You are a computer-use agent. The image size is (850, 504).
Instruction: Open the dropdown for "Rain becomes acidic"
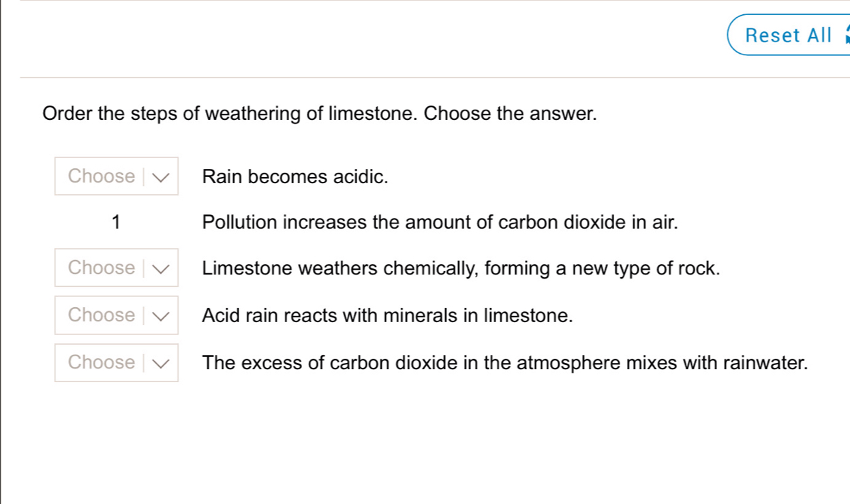click(x=117, y=176)
